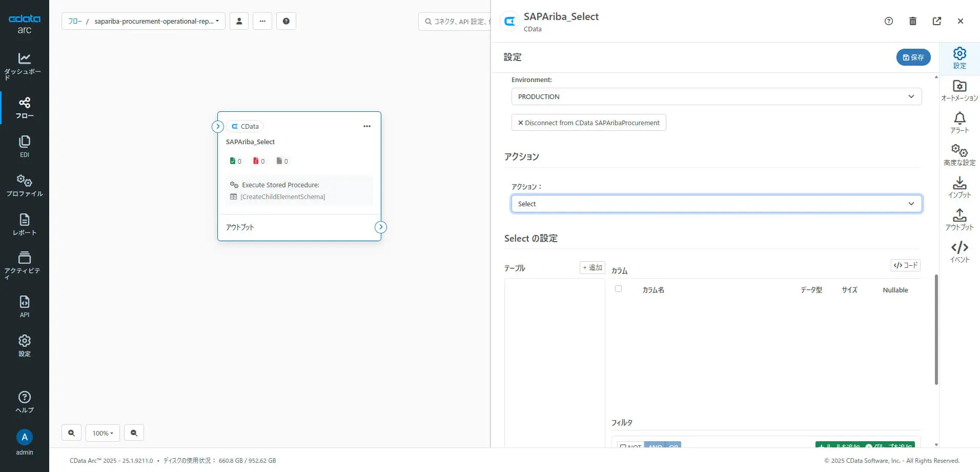Screen dimensions: 980x472
Task: Click the blue Save button
Action: pyautogui.click(x=913, y=57)
